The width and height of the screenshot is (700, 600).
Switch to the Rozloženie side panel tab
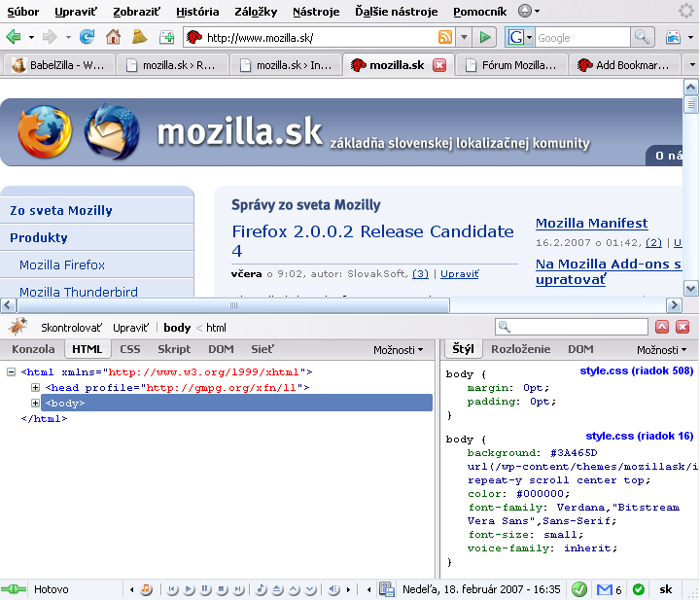(520, 349)
